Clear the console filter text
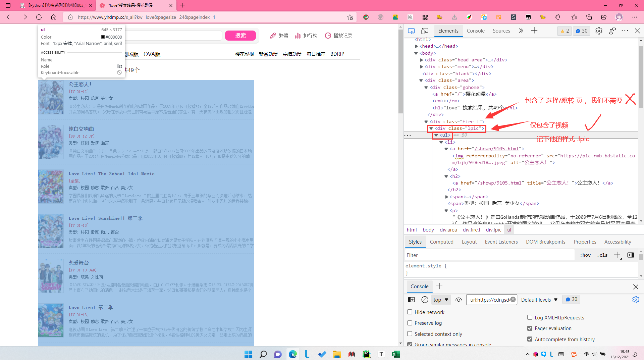 coord(513,300)
